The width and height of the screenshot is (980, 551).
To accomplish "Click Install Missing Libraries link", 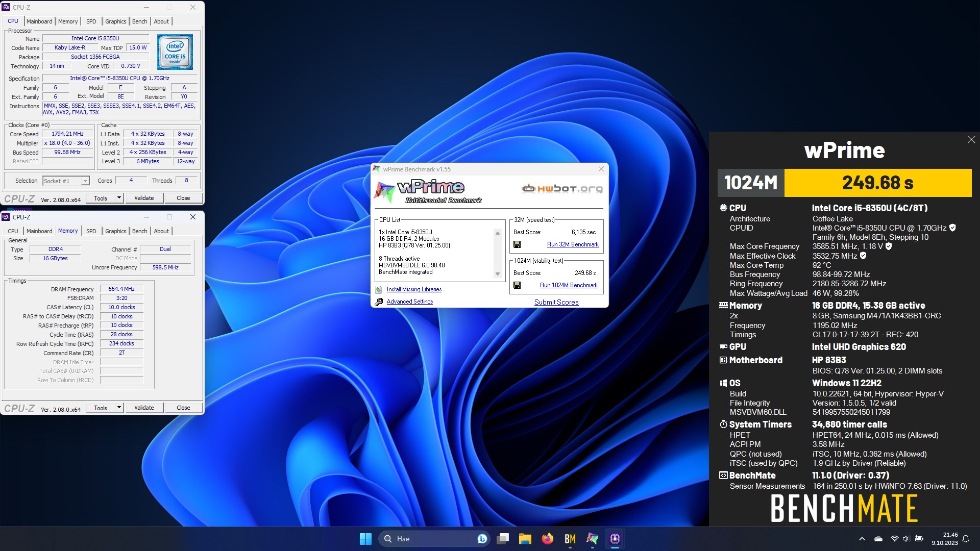I will 414,289.
